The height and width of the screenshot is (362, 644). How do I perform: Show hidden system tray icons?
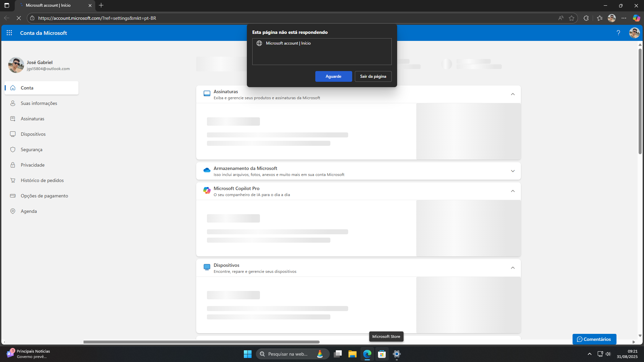[x=590, y=354]
